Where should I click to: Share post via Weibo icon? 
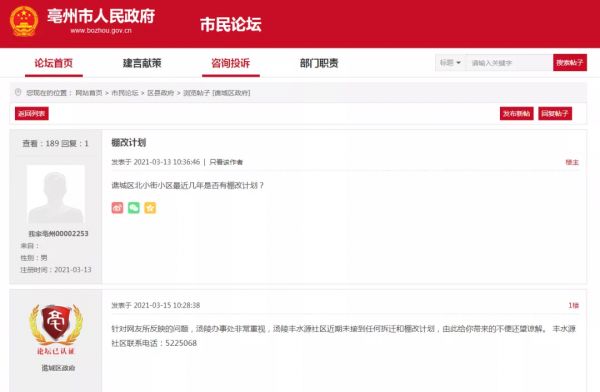pyautogui.click(x=117, y=207)
